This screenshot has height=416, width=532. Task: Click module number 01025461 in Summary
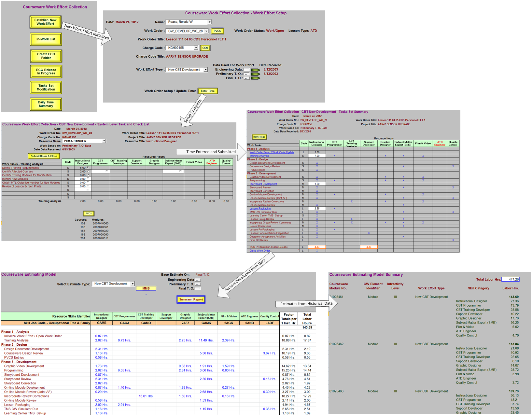(336, 297)
